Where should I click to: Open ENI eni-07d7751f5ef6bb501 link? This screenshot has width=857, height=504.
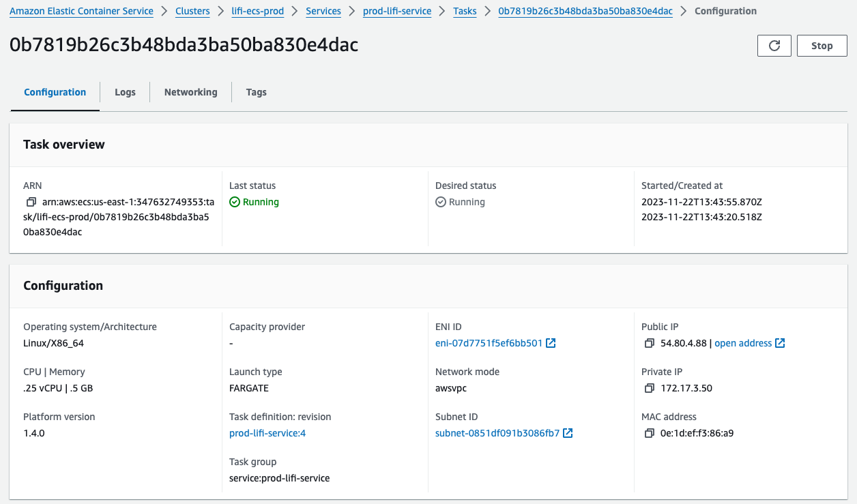(x=489, y=343)
